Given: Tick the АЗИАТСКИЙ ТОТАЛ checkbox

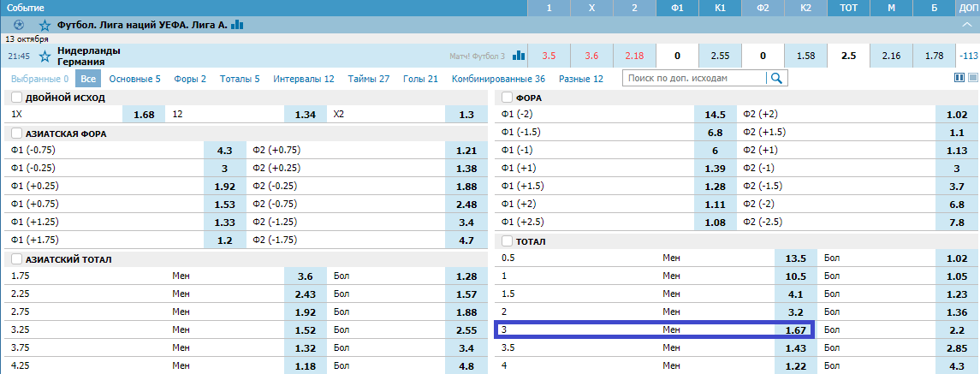Looking at the screenshot, I should coord(16,259).
